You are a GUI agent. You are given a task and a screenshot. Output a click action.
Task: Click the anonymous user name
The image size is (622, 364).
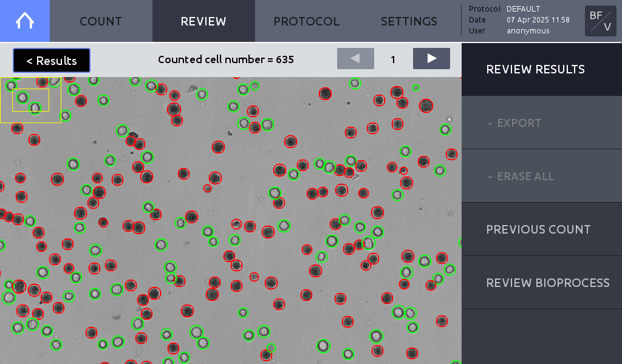[x=528, y=31]
